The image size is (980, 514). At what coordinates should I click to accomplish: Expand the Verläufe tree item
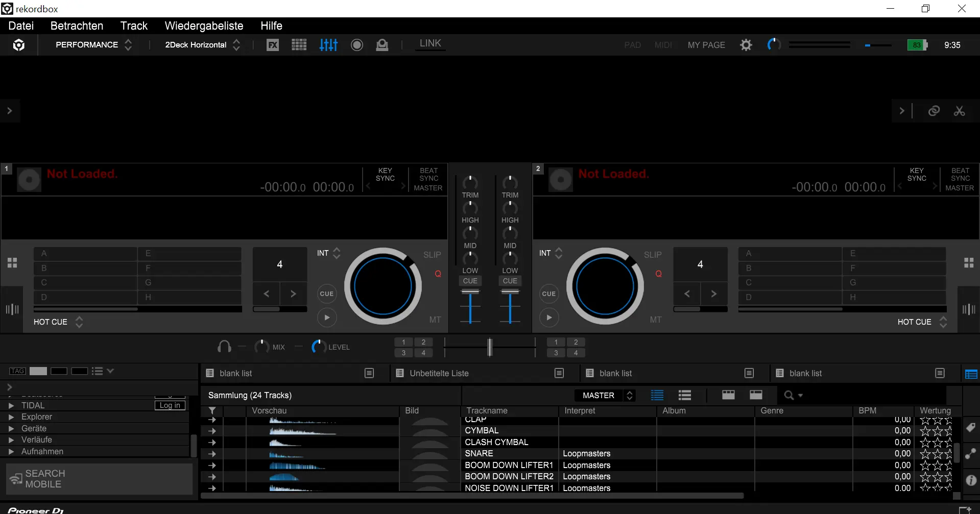click(x=11, y=440)
